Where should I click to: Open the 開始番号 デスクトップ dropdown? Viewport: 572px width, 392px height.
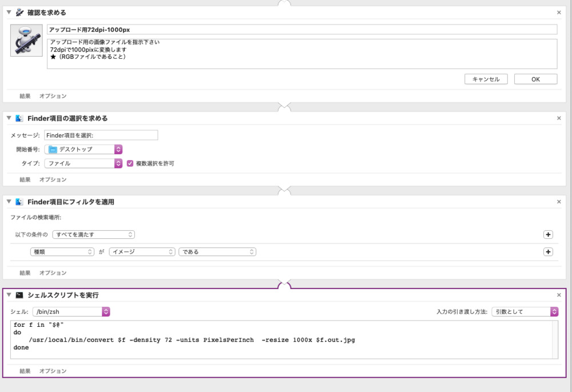point(84,149)
